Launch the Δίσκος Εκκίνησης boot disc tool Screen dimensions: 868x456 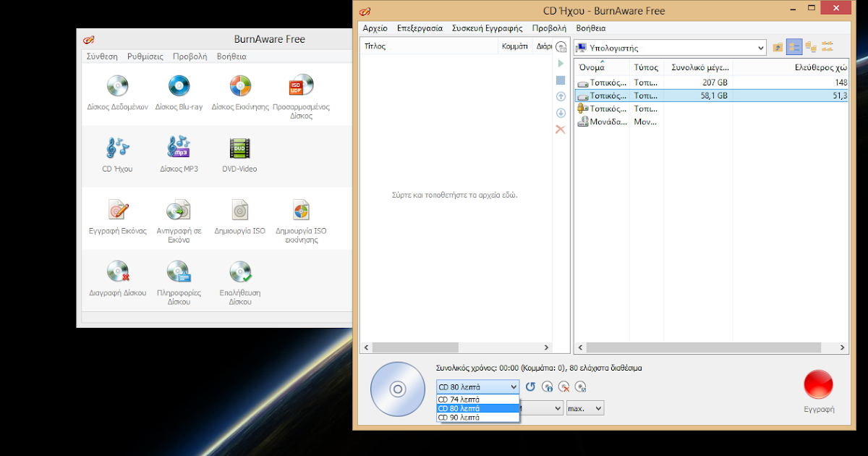(240, 93)
